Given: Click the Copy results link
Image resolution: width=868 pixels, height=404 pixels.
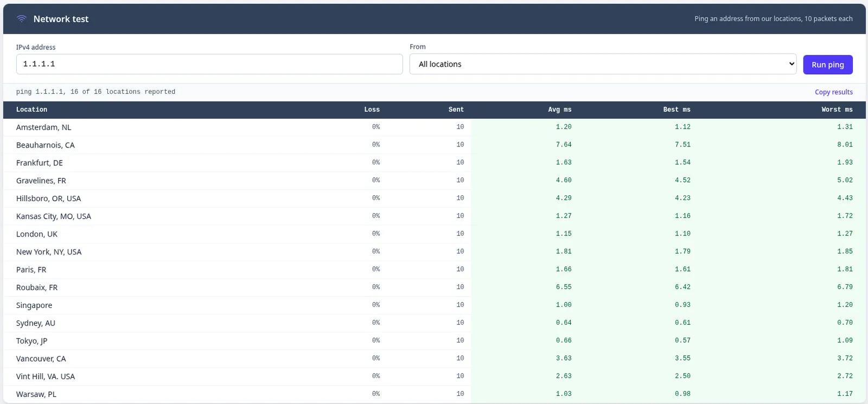Looking at the screenshot, I should click(x=834, y=92).
